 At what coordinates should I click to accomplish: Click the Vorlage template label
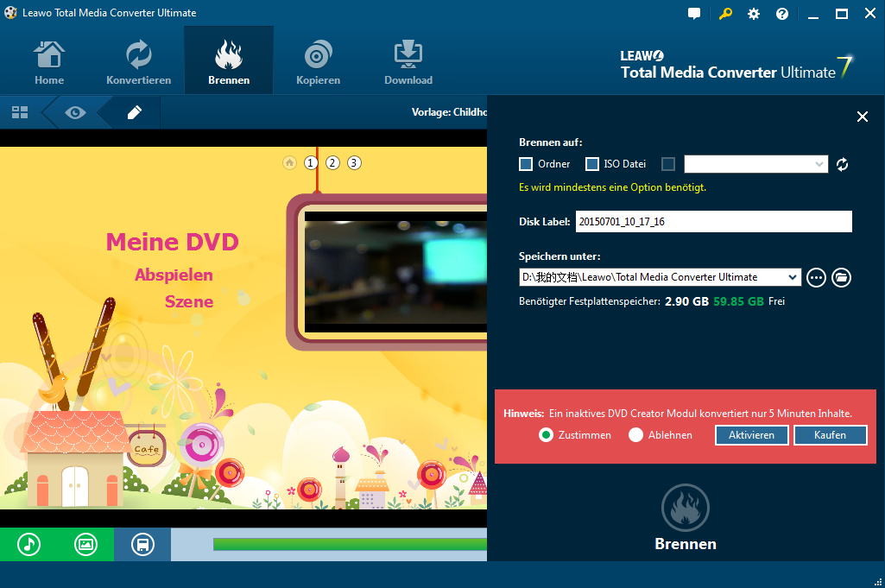tap(449, 112)
